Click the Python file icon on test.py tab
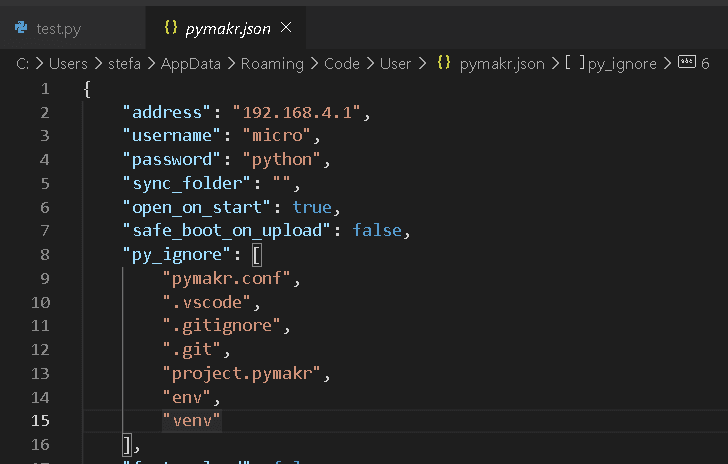The image size is (728, 464). coord(21,27)
